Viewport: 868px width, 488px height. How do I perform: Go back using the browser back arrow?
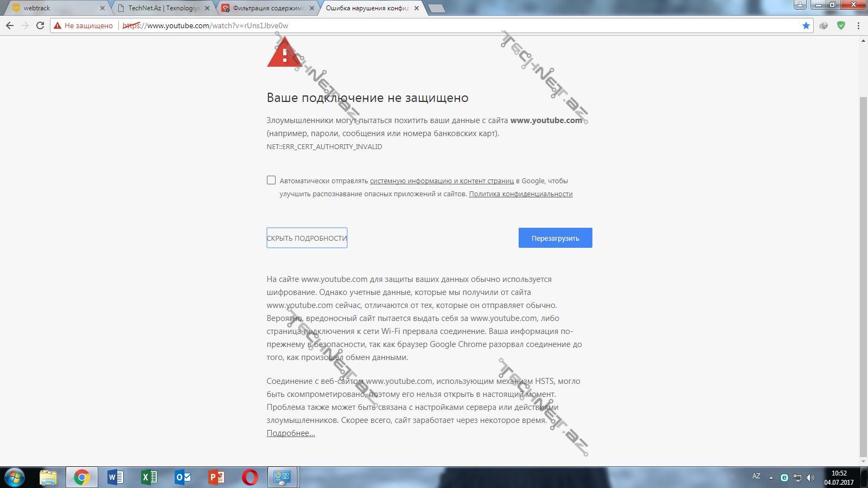[10, 25]
